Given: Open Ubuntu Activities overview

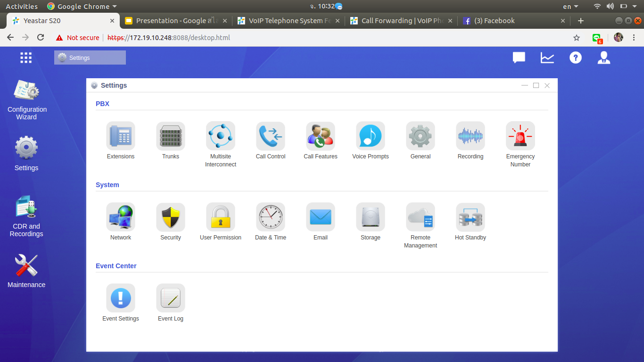Looking at the screenshot, I should (x=22, y=7).
